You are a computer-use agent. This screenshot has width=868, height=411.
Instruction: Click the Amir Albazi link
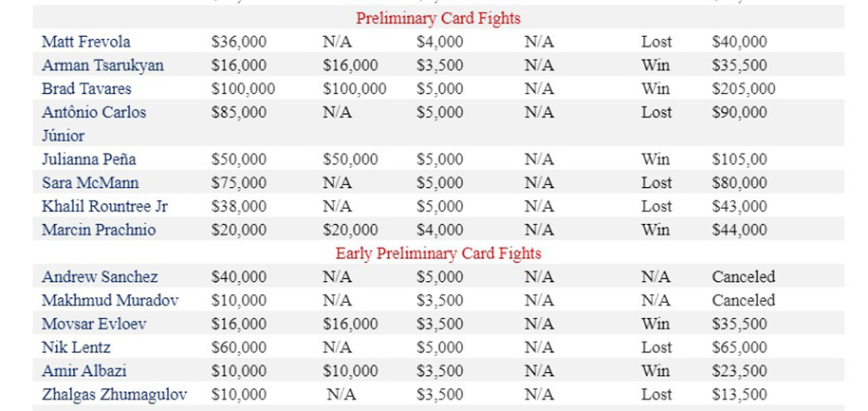[x=84, y=371]
